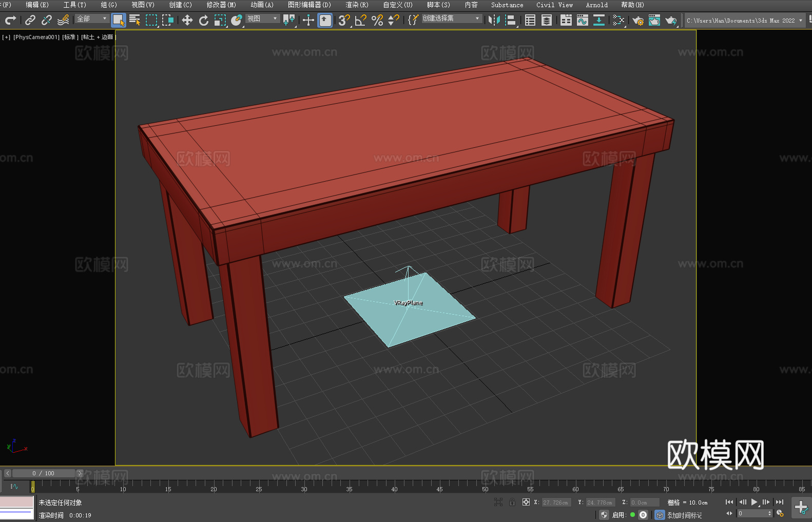812x522 pixels.
Task: Select the Move tool
Action: [x=187, y=20]
